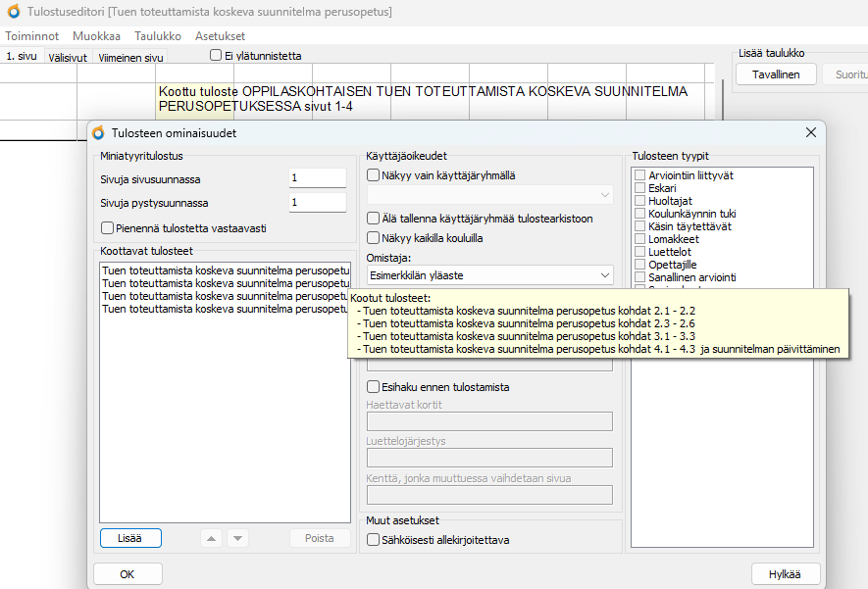Switch to Viimeinen sivu tab

(130, 58)
